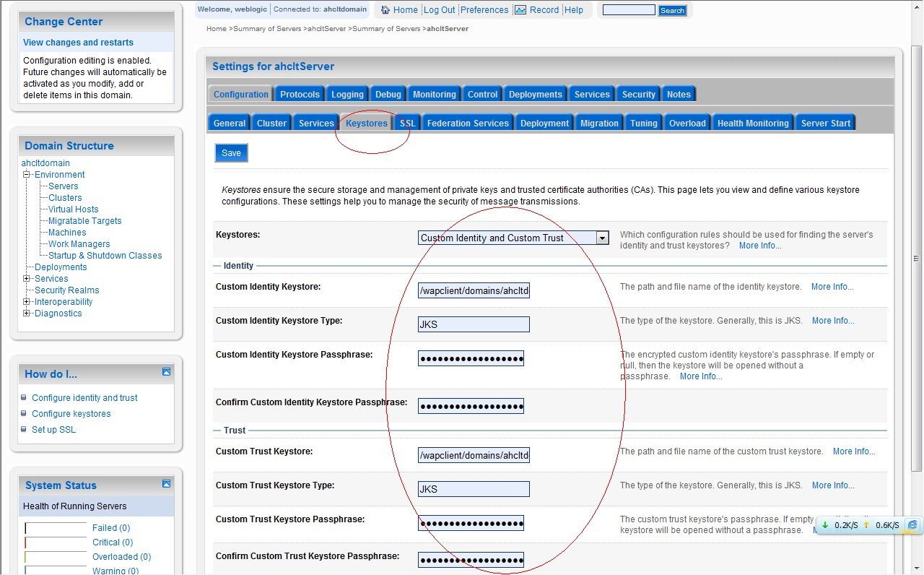Open the Server Start sub-tab
The width and height of the screenshot is (924, 575).
tap(826, 124)
